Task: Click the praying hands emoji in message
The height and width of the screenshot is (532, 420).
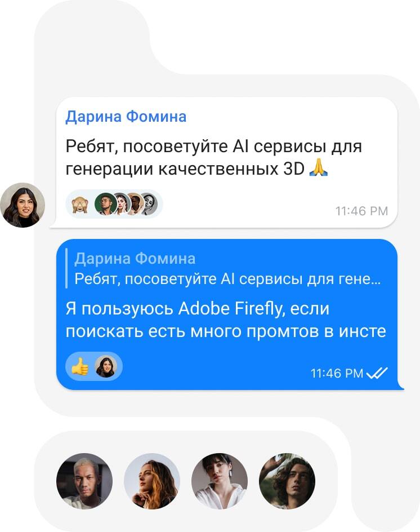Action: (x=318, y=169)
